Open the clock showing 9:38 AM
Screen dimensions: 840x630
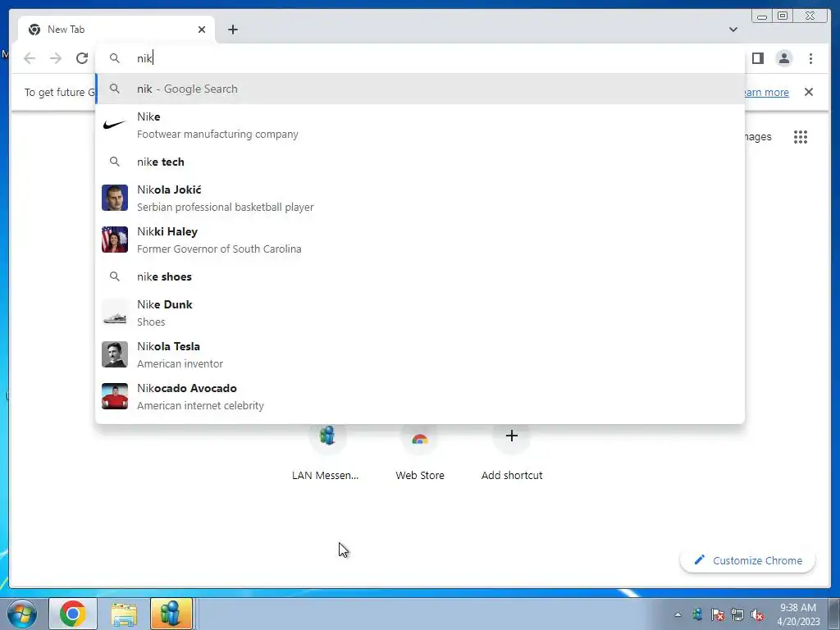798,614
